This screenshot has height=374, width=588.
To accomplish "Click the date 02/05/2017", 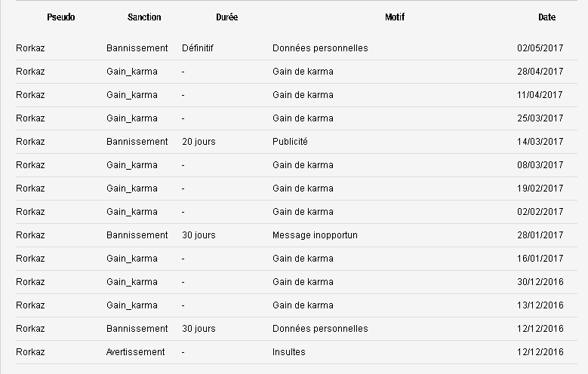I will click(540, 48).
